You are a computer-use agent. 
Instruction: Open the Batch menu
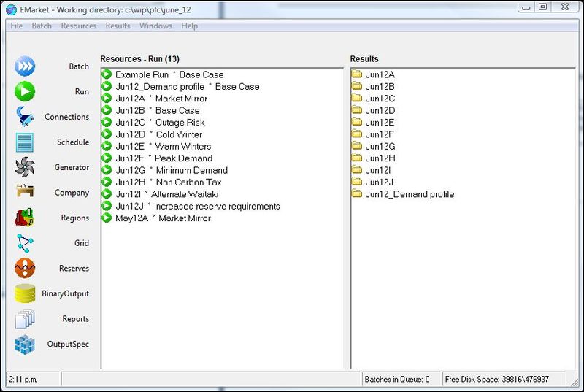point(42,26)
